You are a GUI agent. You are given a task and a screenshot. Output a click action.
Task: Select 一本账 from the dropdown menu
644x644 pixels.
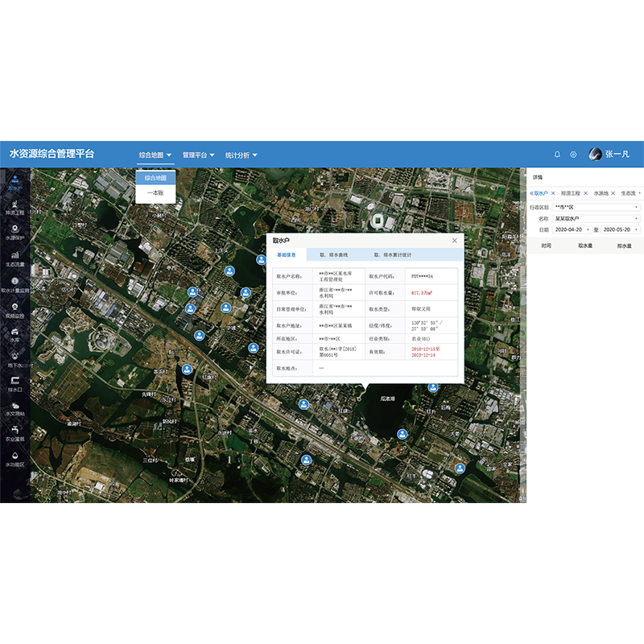pyautogui.click(x=155, y=193)
